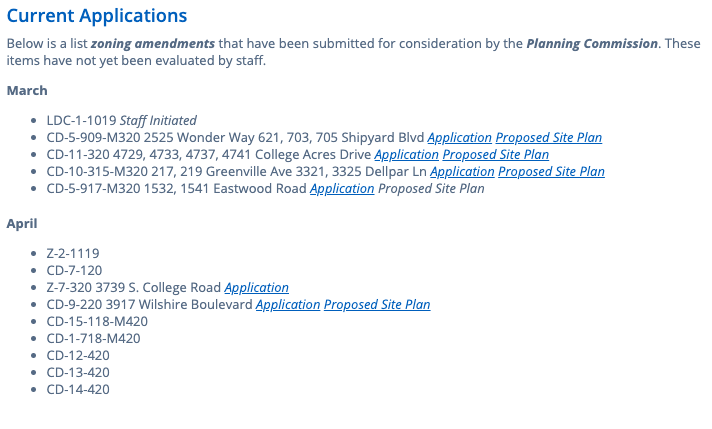
Task: Open the Application link for CD-5-909-M320
Action: [460, 138]
